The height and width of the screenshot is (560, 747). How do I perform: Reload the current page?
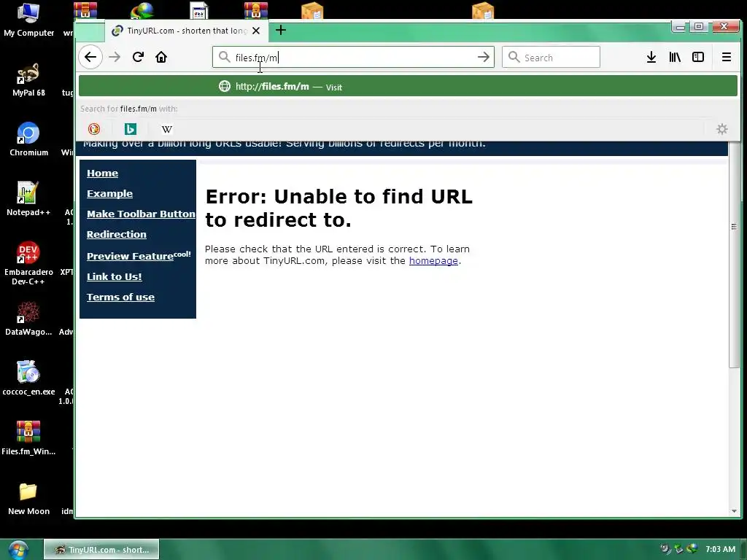pos(138,57)
